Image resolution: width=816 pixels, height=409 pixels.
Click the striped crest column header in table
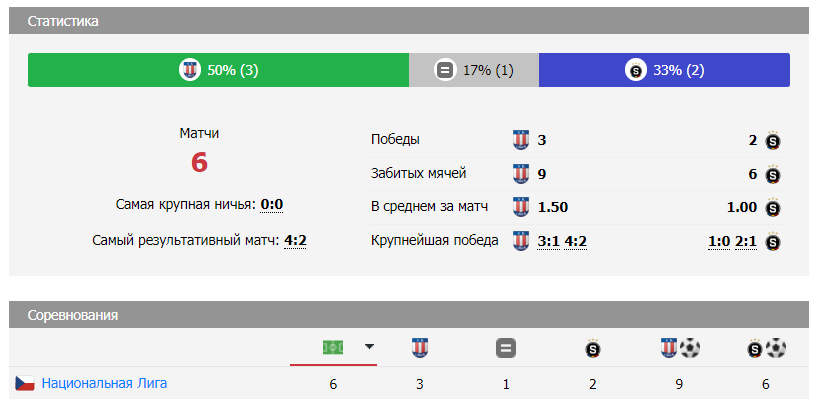click(420, 348)
